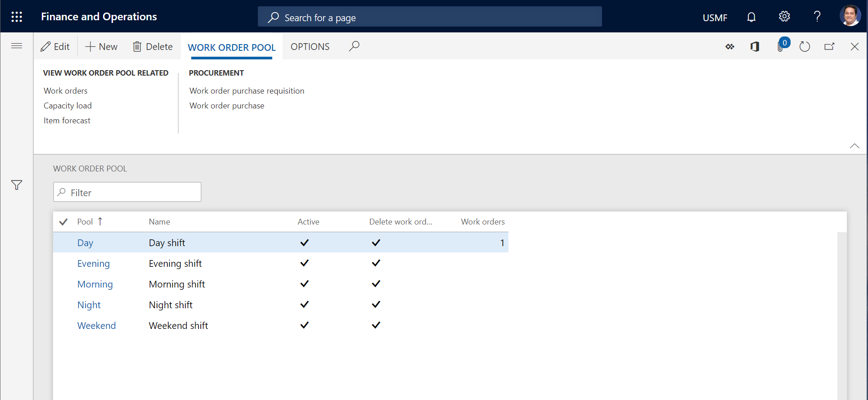Image resolution: width=868 pixels, height=400 pixels.
Task: Open the Morning pool link
Action: point(95,284)
